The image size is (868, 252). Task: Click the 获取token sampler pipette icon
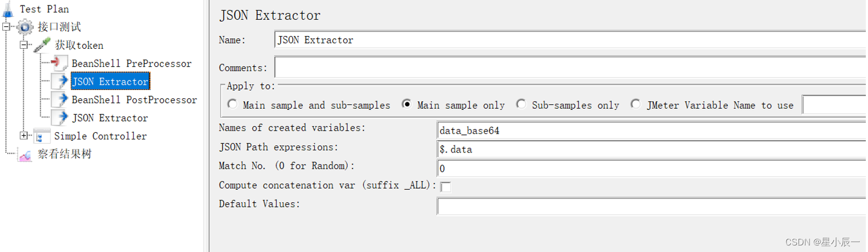click(42, 45)
